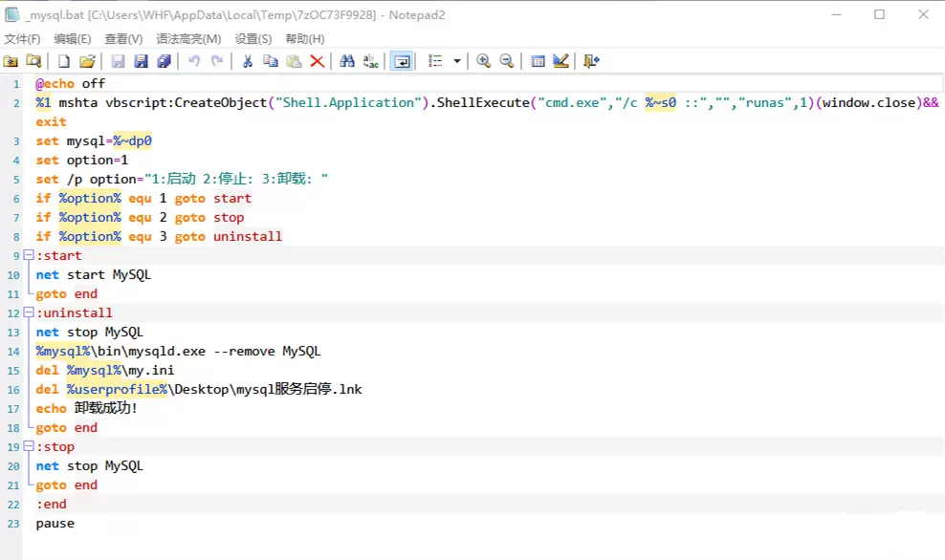945x560 pixels.
Task: Click "pause" on the last line
Action: click(x=55, y=524)
